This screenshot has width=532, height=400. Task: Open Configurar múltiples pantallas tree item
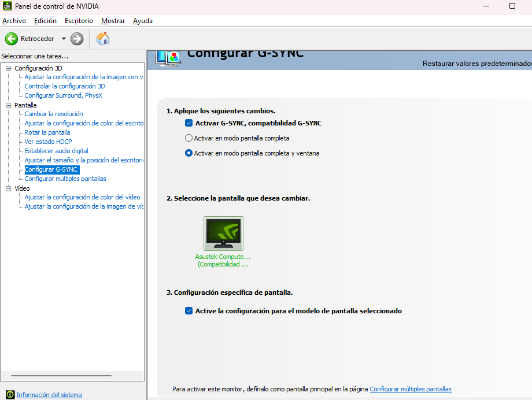[x=65, y=179]
